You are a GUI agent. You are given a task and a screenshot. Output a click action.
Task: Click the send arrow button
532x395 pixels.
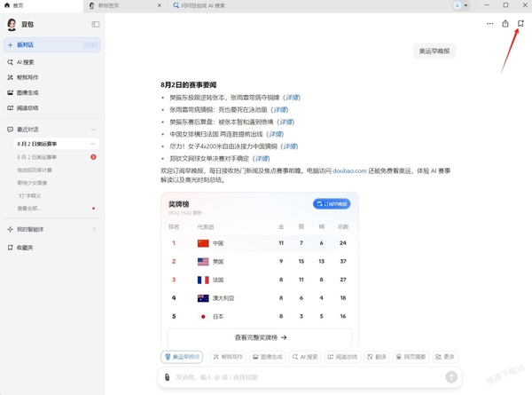(x=451, y=376)
